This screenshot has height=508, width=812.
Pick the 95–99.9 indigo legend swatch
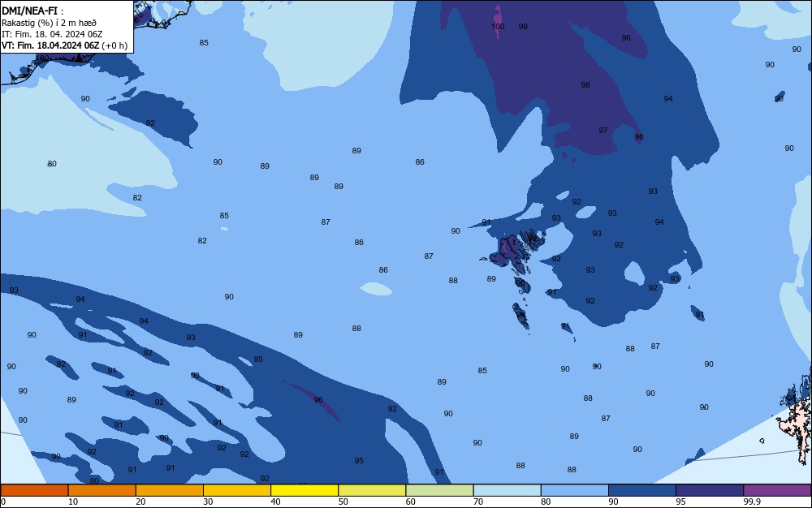[710, 490]
